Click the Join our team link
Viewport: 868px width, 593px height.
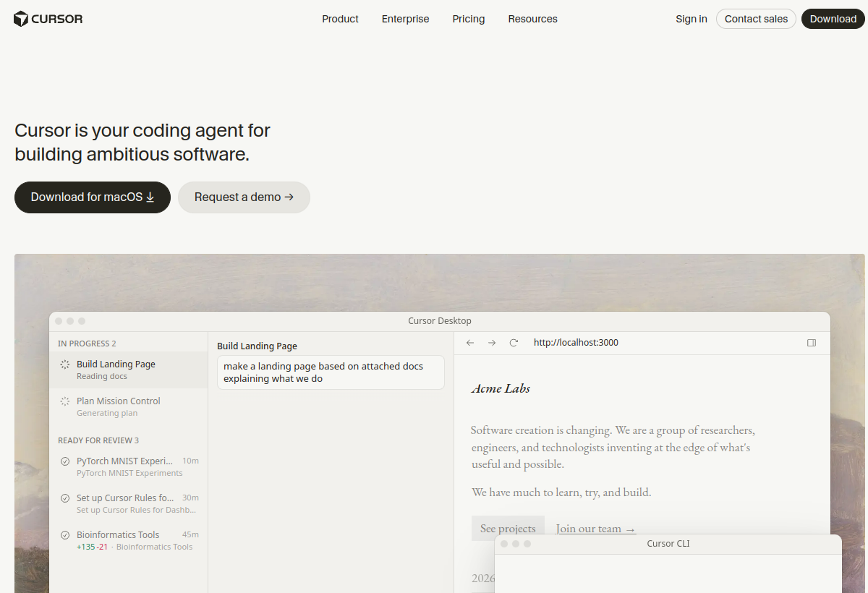coord(595,529)
